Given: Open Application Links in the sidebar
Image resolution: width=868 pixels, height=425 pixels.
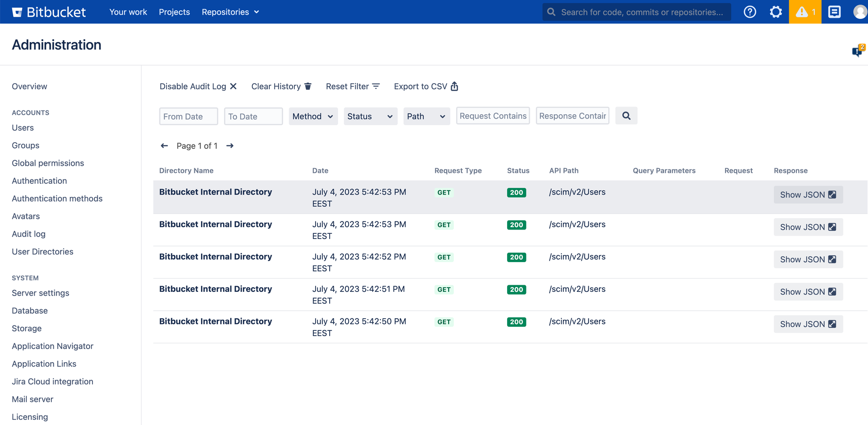Looking at the screenshot, I should click(x=44, y=364).
